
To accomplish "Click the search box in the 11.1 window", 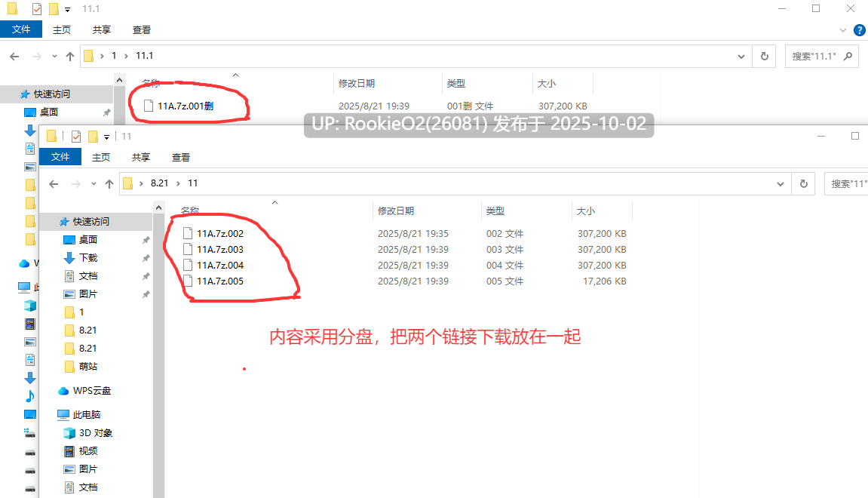I will 821,57.
